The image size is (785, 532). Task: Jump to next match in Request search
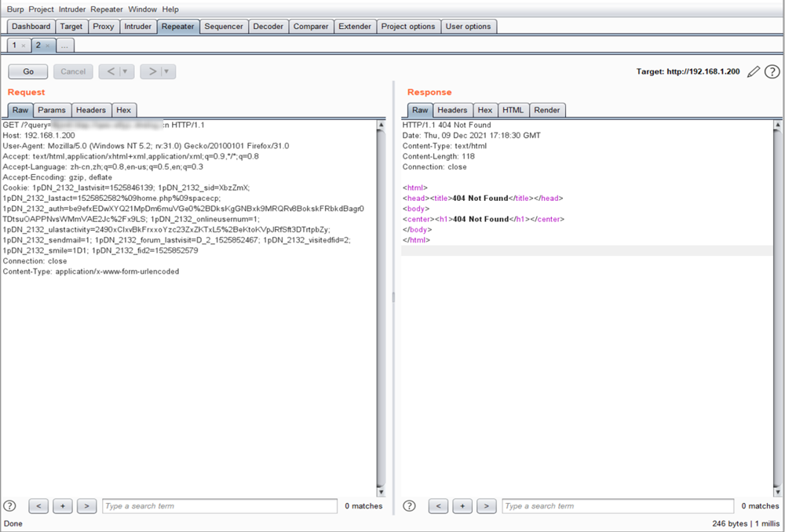tap(86, 506)
